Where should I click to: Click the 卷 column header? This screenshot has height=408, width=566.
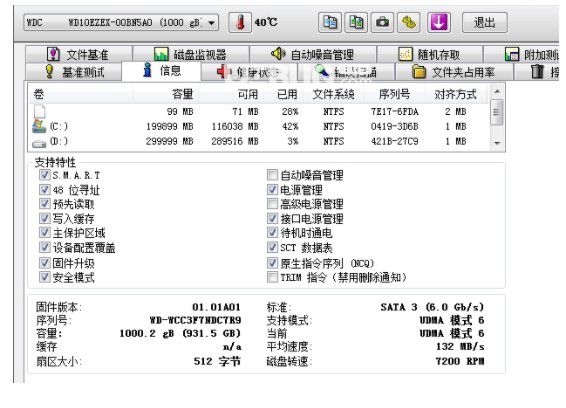[x=81, y=94]
